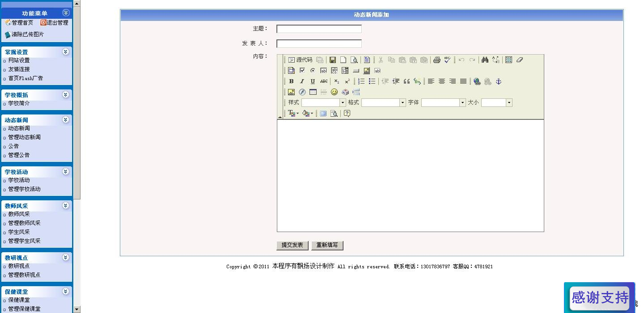Toggle bulleted list

[372, 81]
